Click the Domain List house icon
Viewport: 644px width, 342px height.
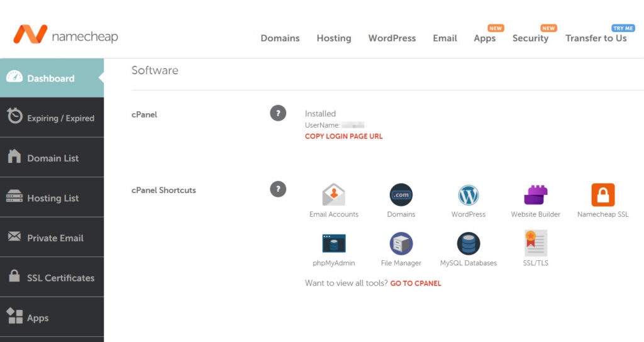[14, 156]
